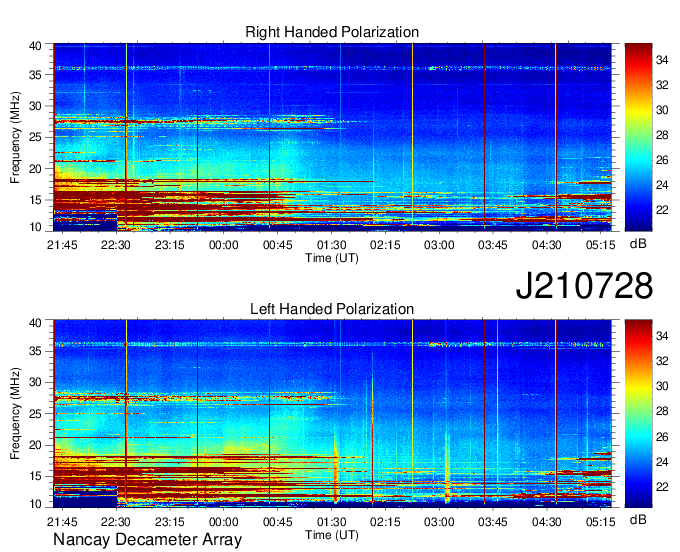
Task: Click "Frequency (MHz)" label of Left Handed plot
Action: pos(16,414)
